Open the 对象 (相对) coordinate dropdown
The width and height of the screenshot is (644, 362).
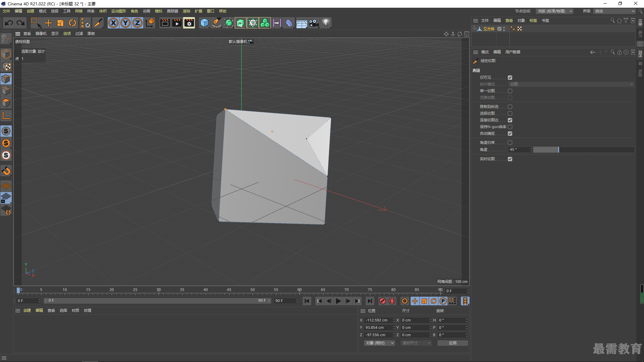click(x=379, y=343)
